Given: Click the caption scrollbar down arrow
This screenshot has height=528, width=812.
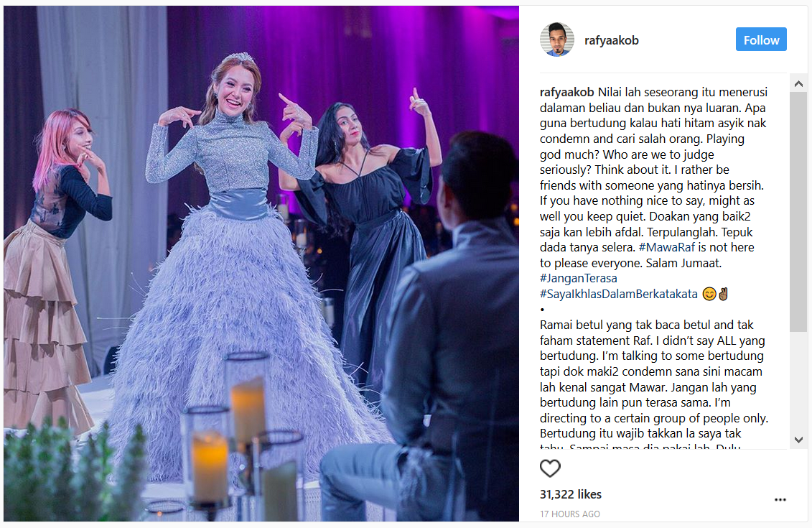Looking at the screenshot, I should (798, 440).
